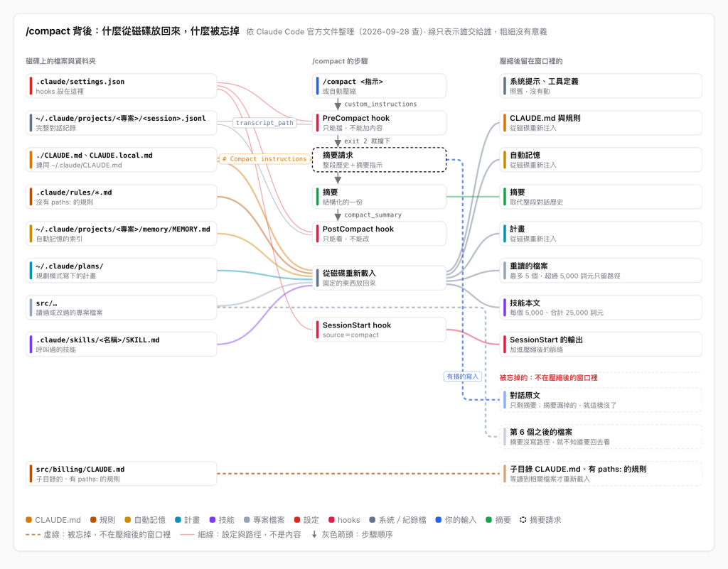Click the dashed-circle 摘要請求 legend icon

tap(523, 520)
